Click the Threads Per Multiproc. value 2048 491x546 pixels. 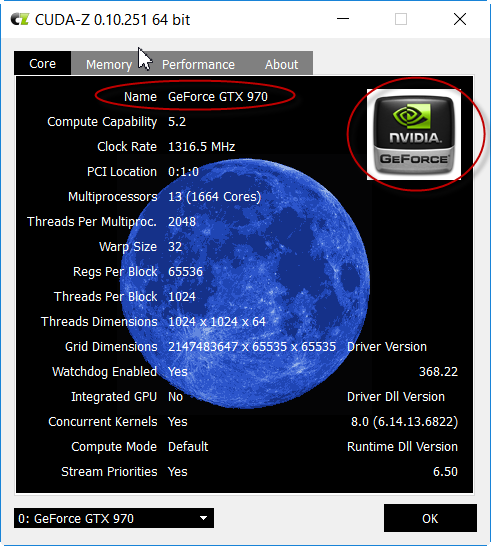[182, 222]
